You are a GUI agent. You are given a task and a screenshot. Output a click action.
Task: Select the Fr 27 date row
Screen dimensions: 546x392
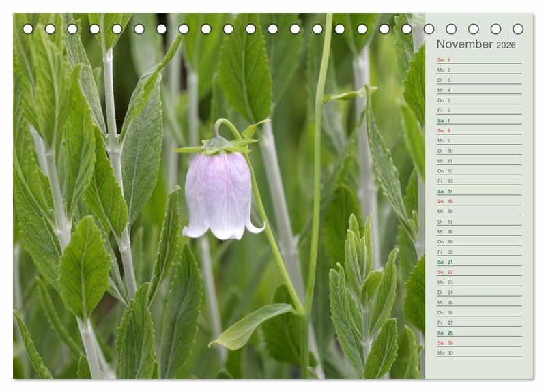click(479, 322)
